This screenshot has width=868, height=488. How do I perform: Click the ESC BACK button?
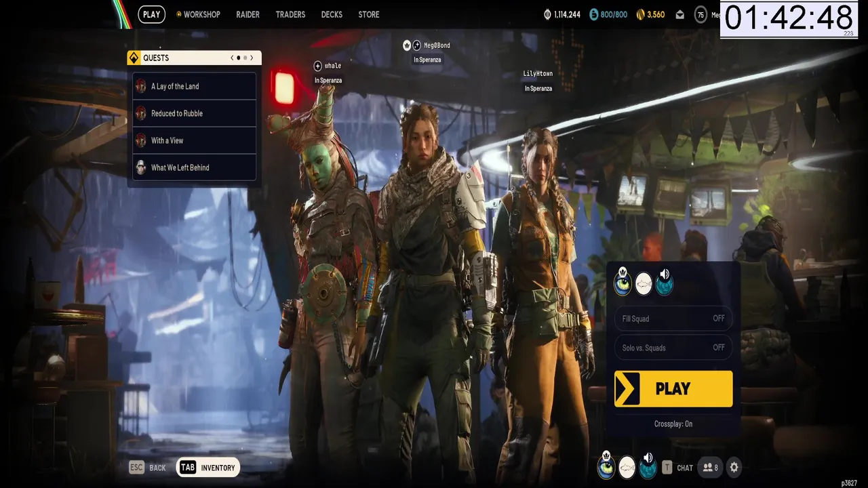147,468
